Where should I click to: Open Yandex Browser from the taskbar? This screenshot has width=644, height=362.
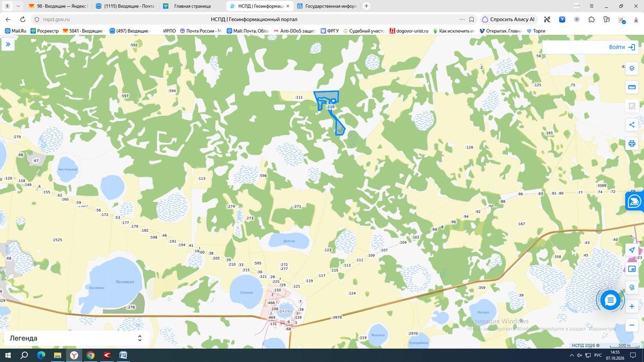pyautogui.click(x=74, y=355)
